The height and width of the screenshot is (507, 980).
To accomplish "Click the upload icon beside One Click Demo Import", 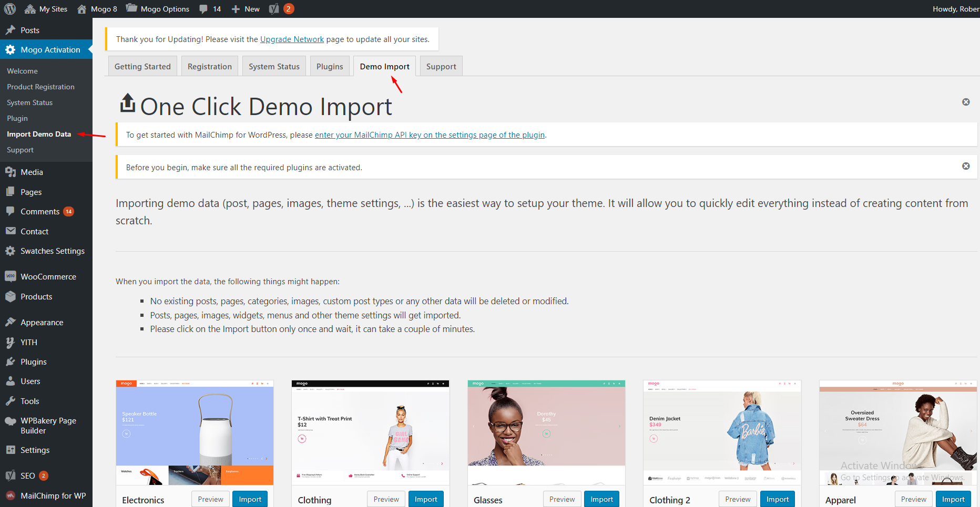I will coord(127,104).
